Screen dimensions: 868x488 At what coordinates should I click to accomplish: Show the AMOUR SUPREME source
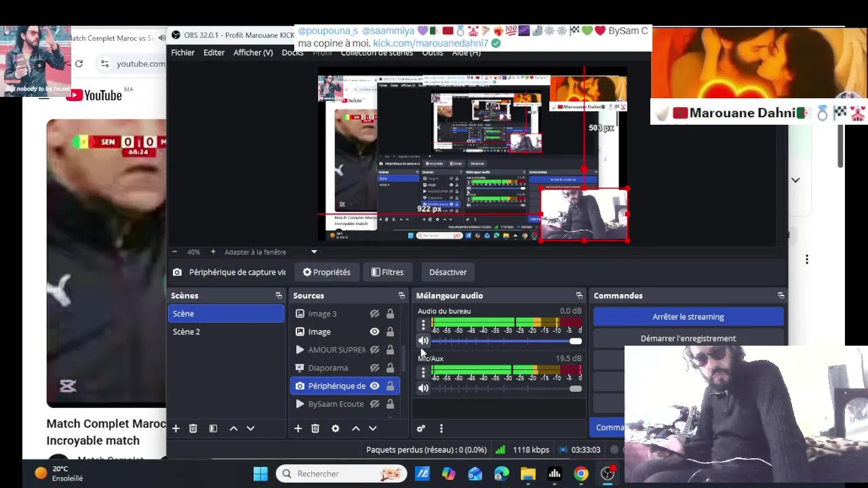coord(374,350)
